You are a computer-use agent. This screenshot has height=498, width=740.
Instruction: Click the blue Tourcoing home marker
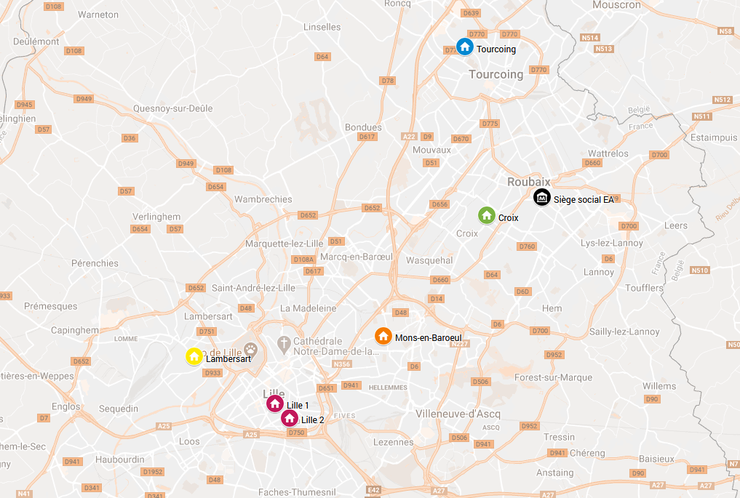click(x=465, y=47)
